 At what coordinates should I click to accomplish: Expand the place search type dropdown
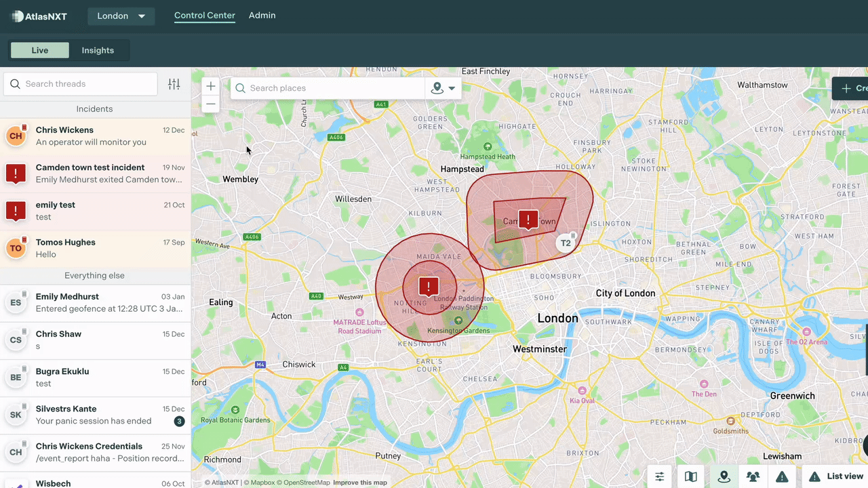click(443, 88)
